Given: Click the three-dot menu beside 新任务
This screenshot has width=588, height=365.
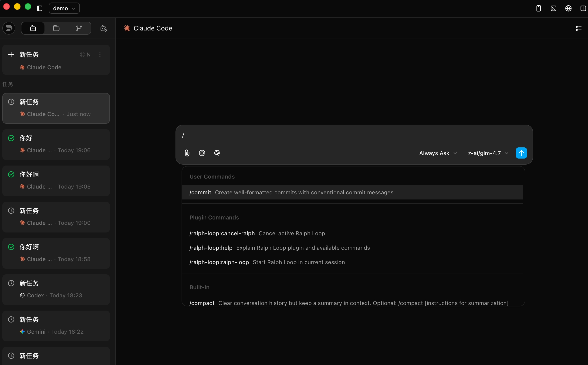Looking at the screenshot, I should (x=100, y=55).
